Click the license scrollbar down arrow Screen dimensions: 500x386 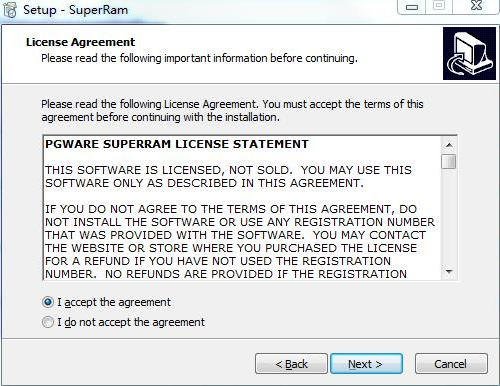pos(449,272)
